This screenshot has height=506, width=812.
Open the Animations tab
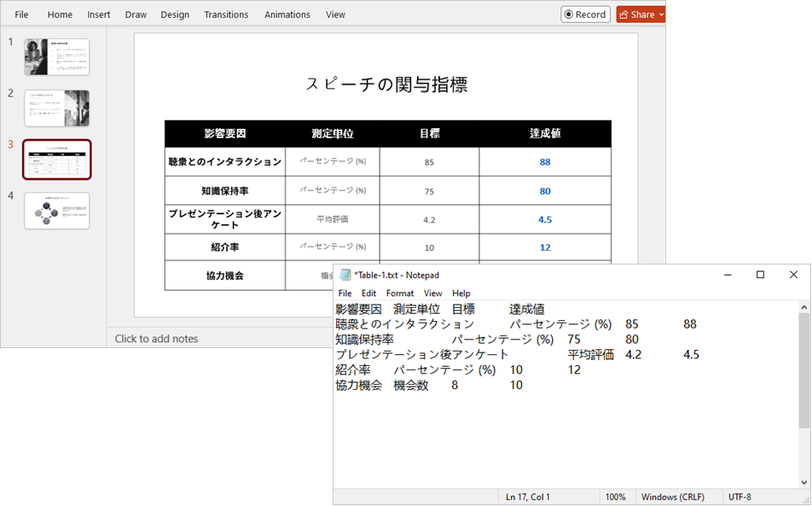click(287, 15)
